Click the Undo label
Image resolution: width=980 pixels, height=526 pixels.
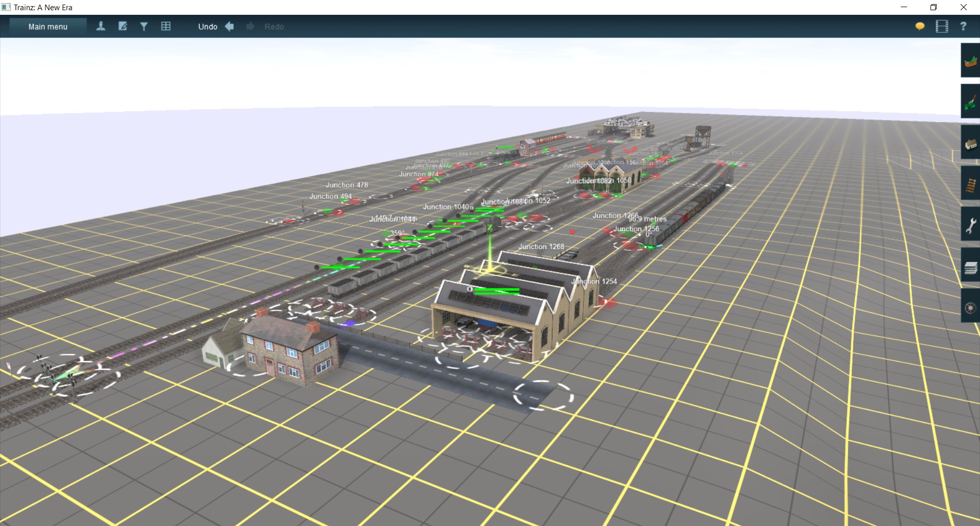click(208, 27)
